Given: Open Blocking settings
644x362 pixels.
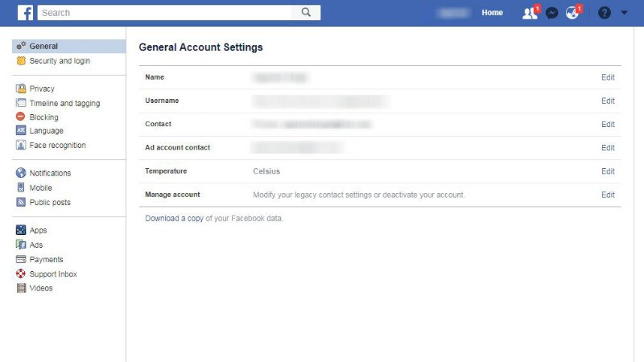Looking at the screenshot, I should click(x=43, y=117).
